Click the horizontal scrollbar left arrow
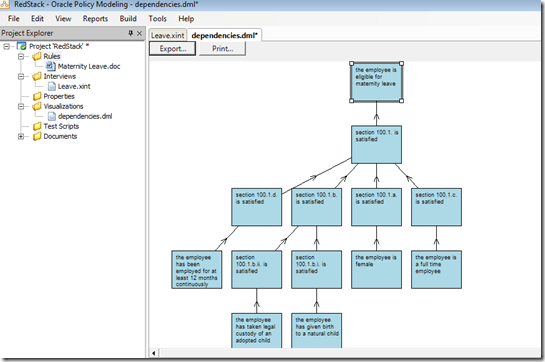Viewport: 545px width, 362px height. tap(154, 353)
